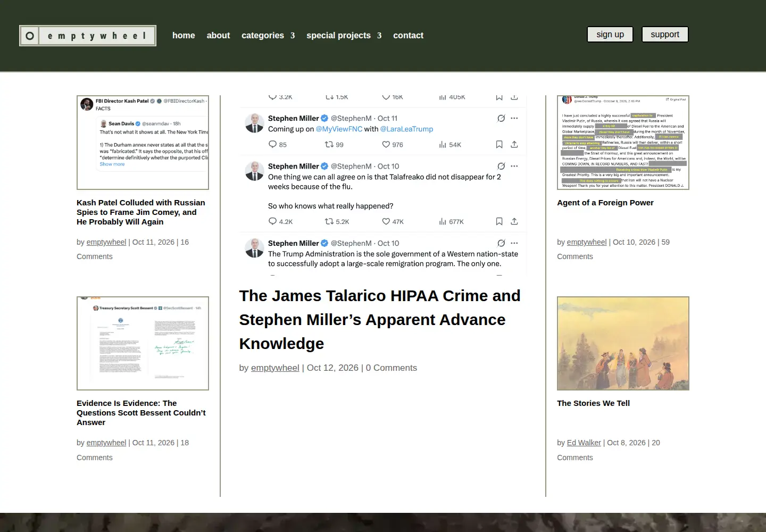Open emptywheel author link under Agent of Foreign Power
The width and height of the screenshot is (766, 532).
click(587, 242)
